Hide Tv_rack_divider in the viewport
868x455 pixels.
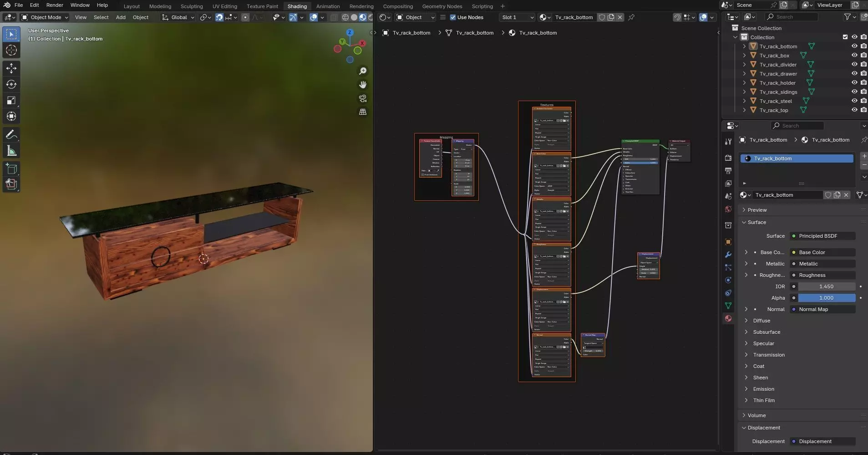[x=854, y=64]
